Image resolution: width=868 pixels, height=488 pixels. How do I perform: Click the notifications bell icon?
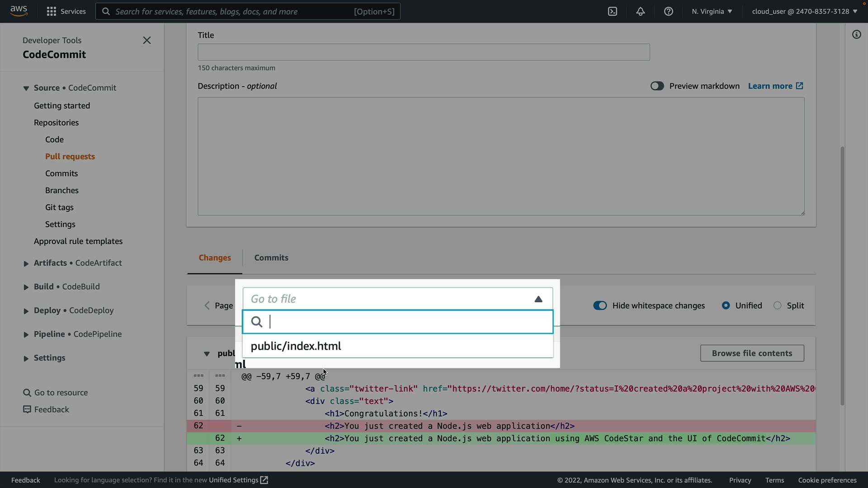[640, 11]
